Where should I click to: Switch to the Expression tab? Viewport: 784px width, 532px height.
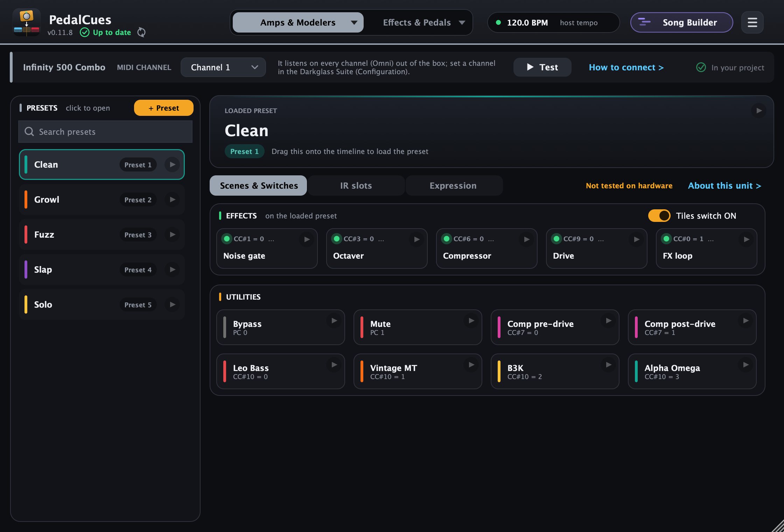coord(454,185)
